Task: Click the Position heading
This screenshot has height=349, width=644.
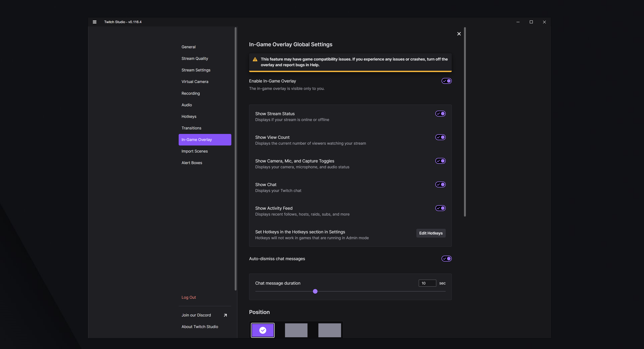Action: [259, 312]
